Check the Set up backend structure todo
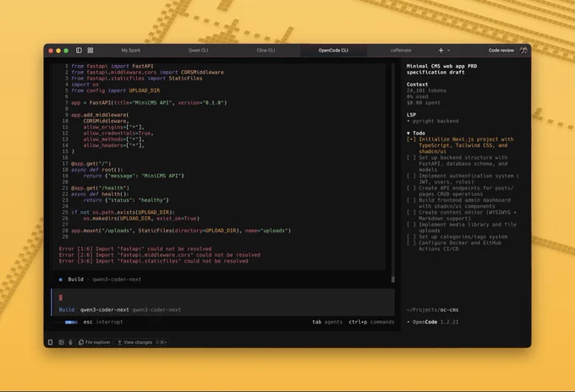The image size is (575, 392). (x=411, y=157)
